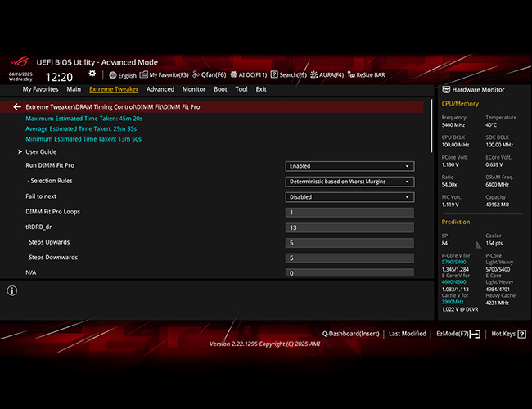The image size is (532, 409).
Task: Click the Prediction heading
Action: tap(456, 222)
